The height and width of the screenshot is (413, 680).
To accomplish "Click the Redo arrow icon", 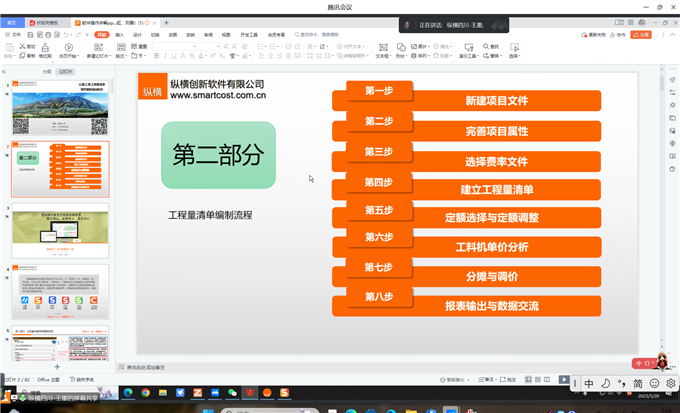I will point(78,35).
